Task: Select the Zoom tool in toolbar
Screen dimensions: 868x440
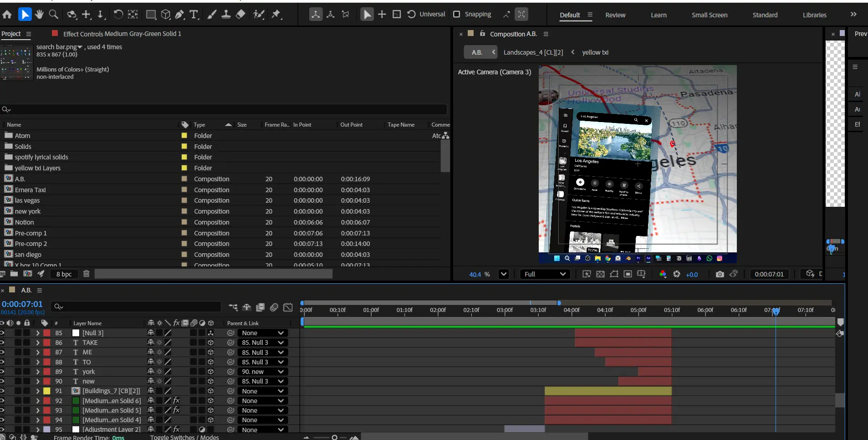Action: pos(54,15)
